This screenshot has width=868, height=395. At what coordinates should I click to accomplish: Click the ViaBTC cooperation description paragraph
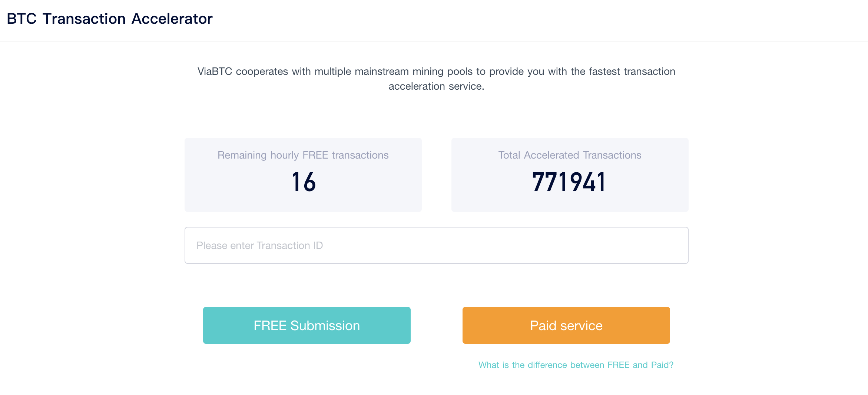click(436, 79)
